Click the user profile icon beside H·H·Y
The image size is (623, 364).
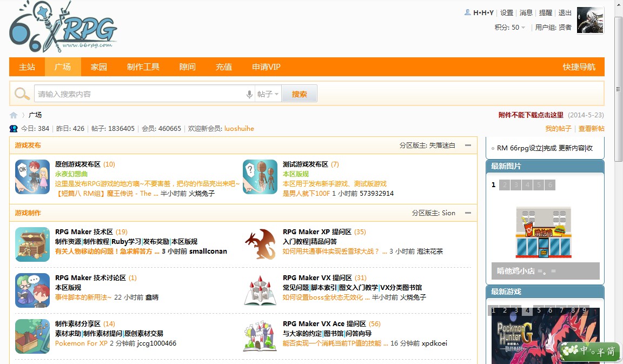pos(468,12)
